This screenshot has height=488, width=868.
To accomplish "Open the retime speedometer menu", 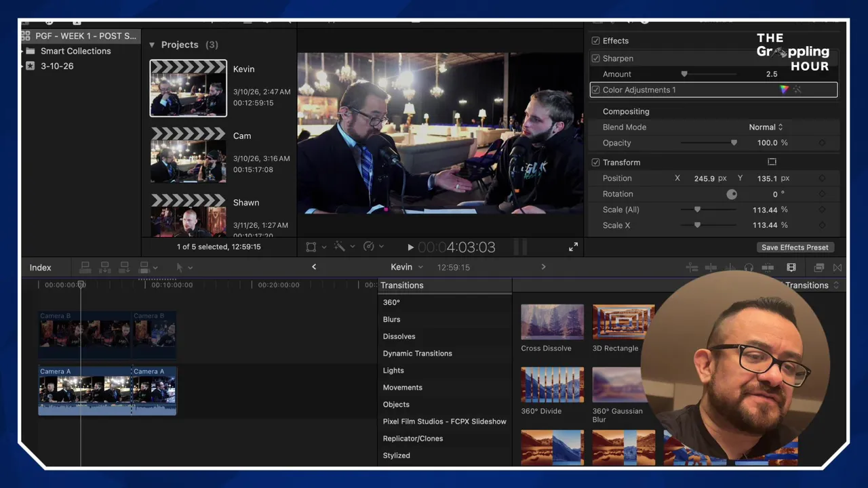I will point(369,247).
